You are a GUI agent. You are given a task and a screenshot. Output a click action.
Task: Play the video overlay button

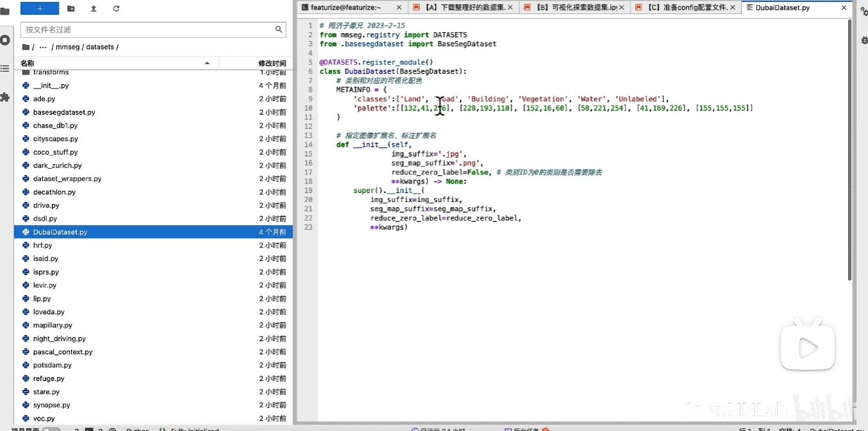tap(807, 348)
